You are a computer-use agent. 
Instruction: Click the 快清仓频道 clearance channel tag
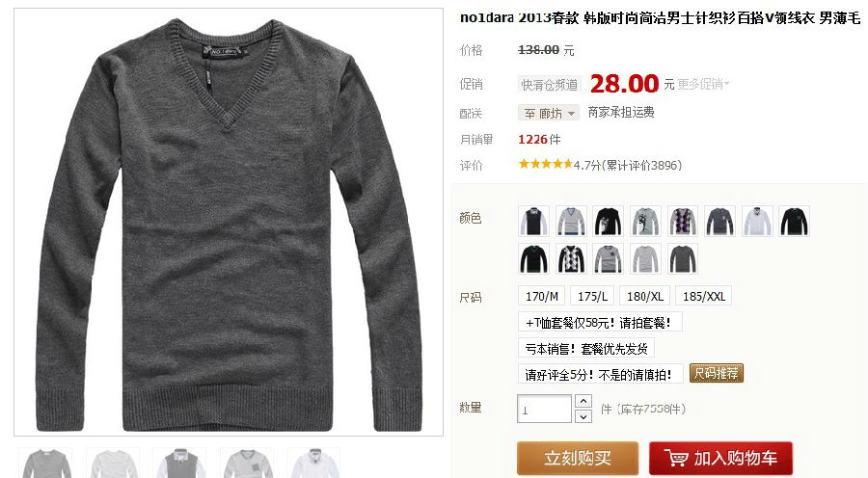click(x=549, y=84)
